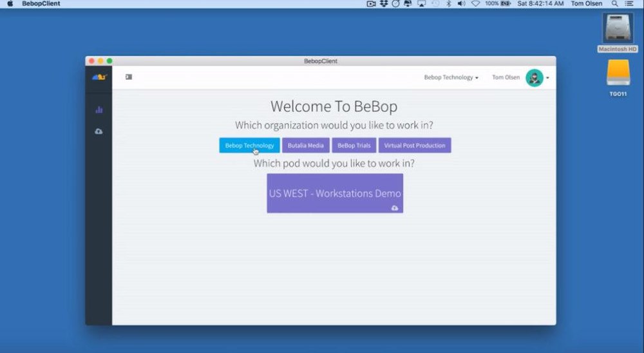This screenshot has height=353, width=644.
Task: Open the Time Machine menu bar icon
Action: point(436,4)
